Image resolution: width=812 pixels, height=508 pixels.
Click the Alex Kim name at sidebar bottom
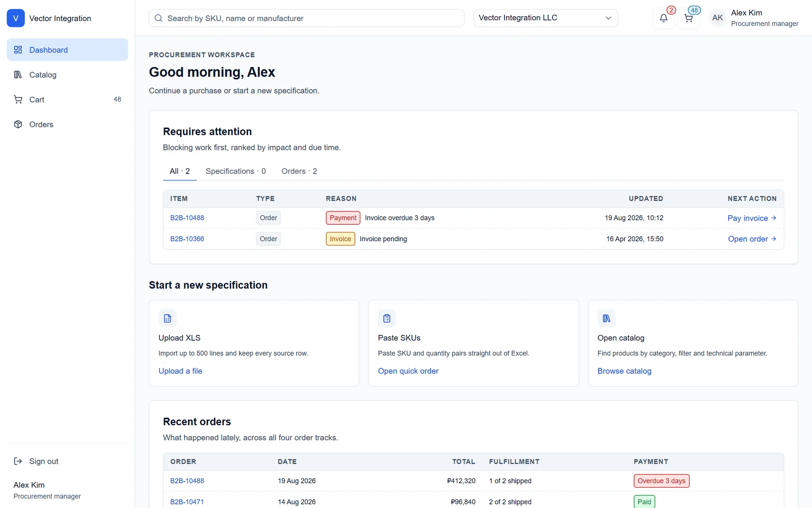point(29,485)
